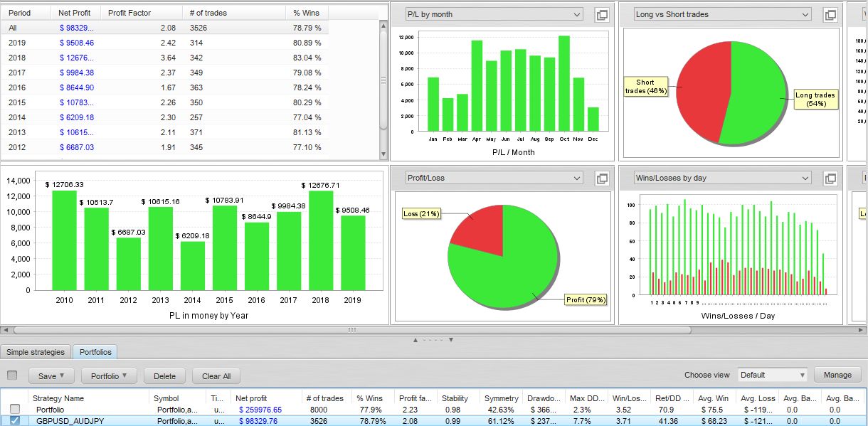Uncheck the GBPUSD_AUDJPY row checkbox

[x=15, y=420]
